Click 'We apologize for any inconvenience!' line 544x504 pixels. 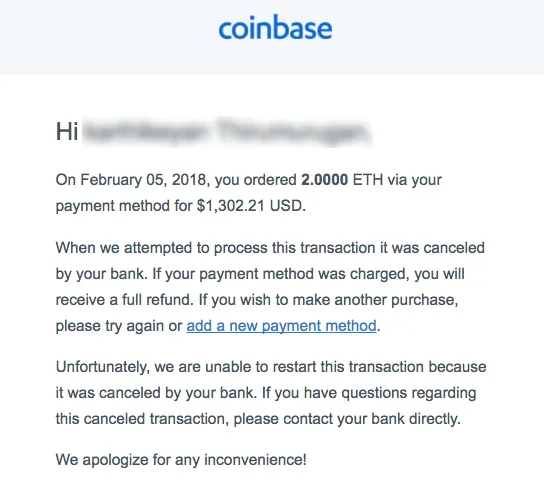coord(181,460)
